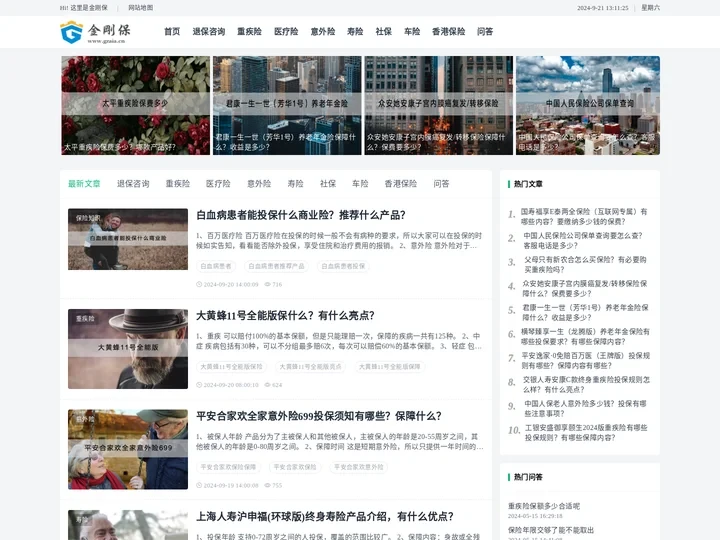Switch to the 重疾险 article tab
Viewport: 720px width, 540px height.
click(x=178, y=184)
